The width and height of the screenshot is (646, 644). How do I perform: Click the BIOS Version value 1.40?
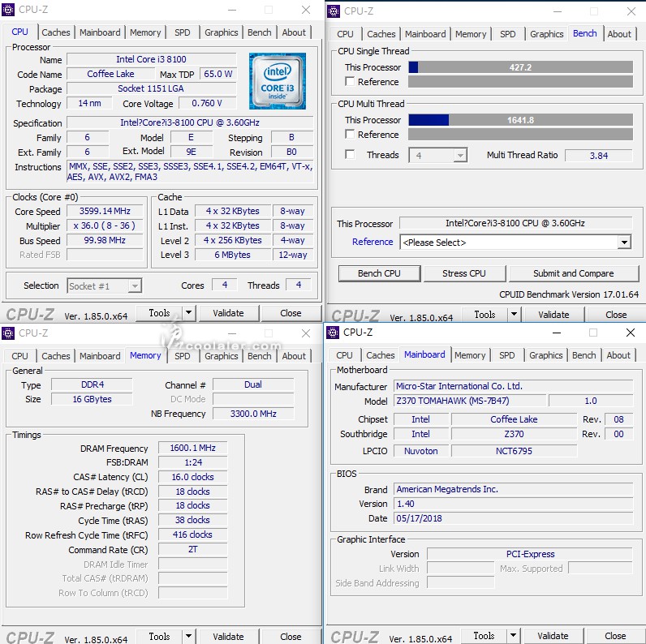pos(514,504)
